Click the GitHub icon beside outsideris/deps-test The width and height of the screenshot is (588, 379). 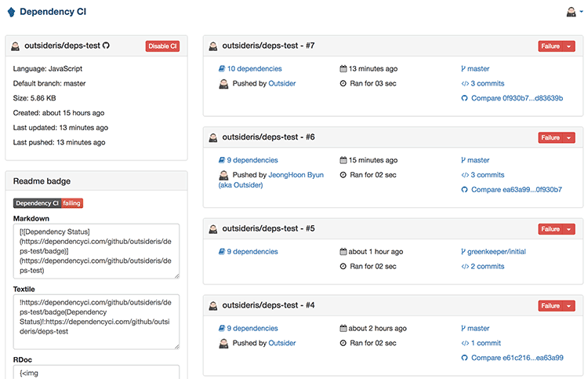(106, 46)
